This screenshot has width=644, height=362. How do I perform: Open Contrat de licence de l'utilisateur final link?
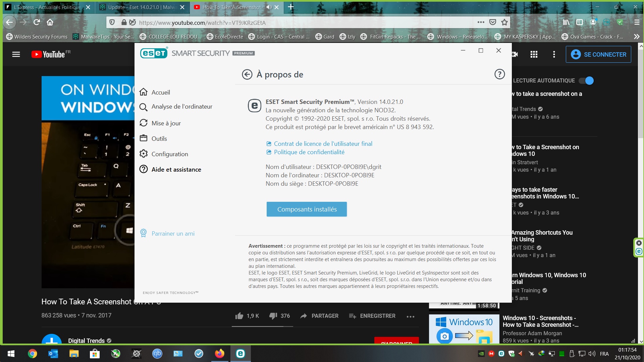(x=323, y=143)
